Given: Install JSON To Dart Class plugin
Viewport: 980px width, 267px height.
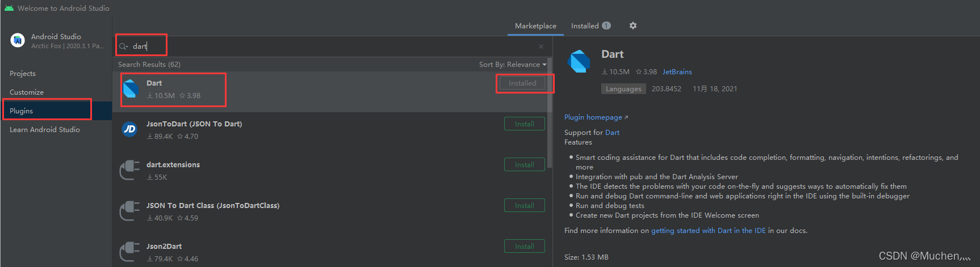Looking at the screenshot, I should [x=525, y=206].
